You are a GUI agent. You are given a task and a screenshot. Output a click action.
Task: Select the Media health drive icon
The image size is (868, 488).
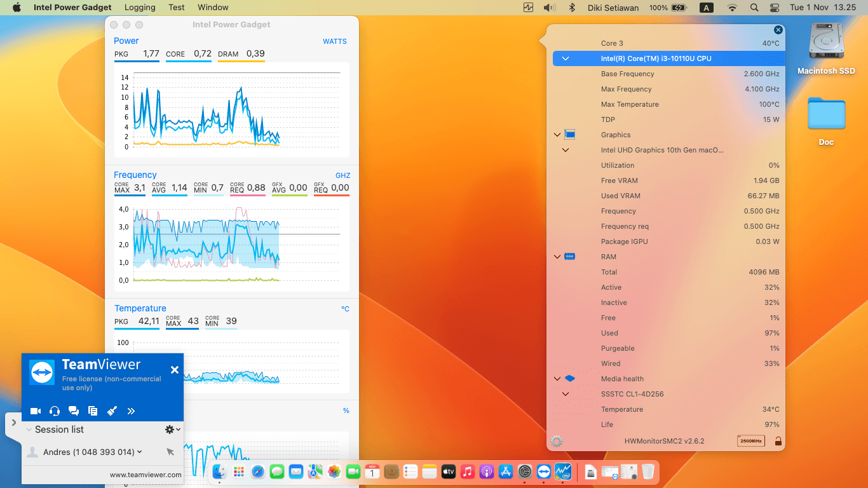569,379
